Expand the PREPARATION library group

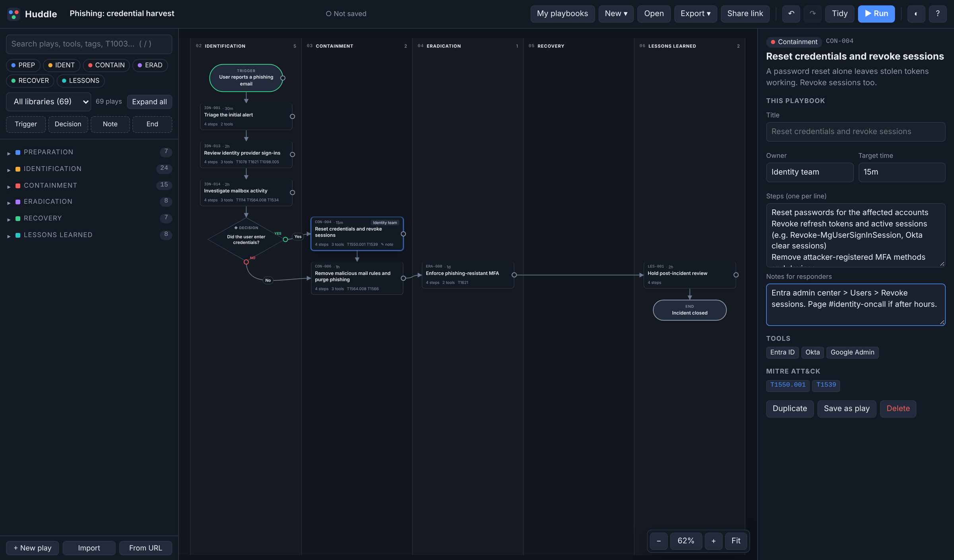89,152
